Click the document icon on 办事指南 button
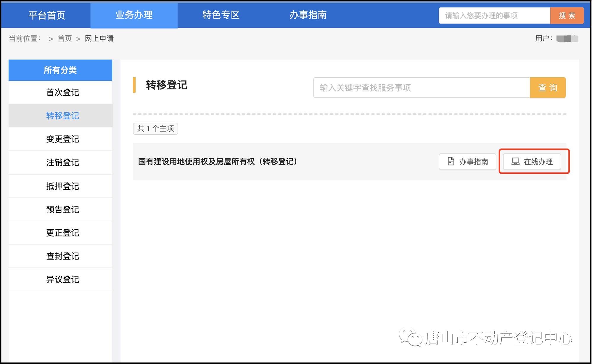This screenshot has width=592, height=364. pos(450,162)
